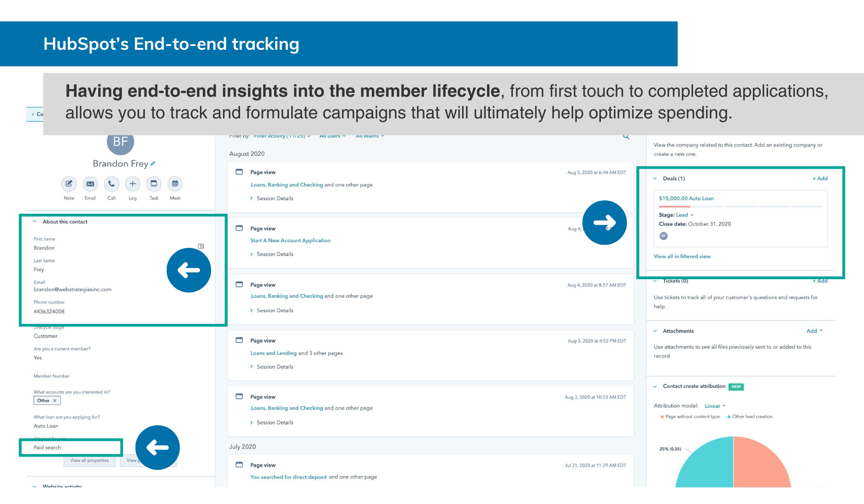
Task: Click the Email envelope icon
Action: point(90,184)
